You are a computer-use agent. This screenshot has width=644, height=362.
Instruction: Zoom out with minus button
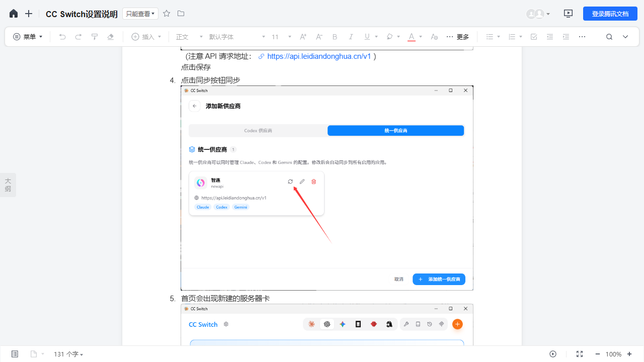(x=597, y=354)
